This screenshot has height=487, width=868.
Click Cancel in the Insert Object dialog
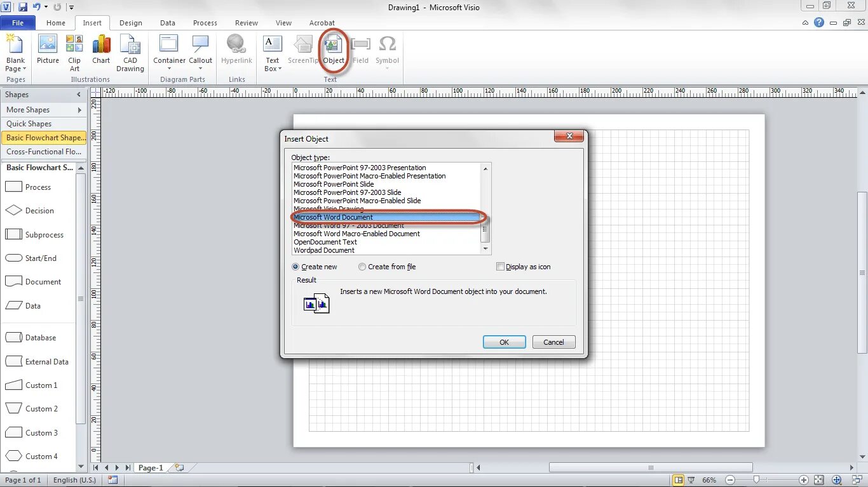coord(553,342)
